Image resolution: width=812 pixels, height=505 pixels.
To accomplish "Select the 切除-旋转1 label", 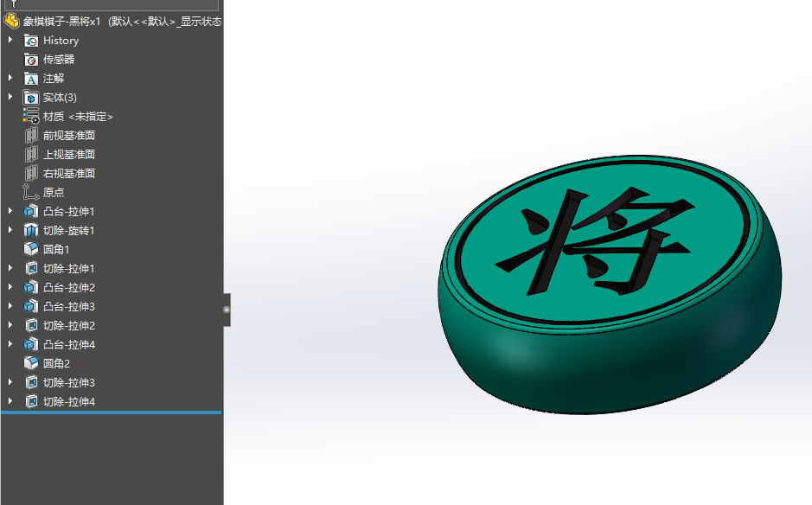I will (69, 231).
